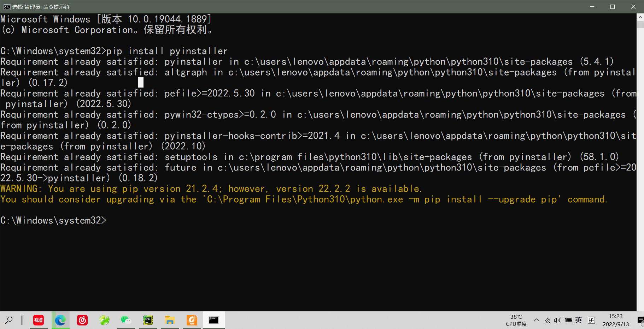Open the taskbar search magnifier
644x329 pixels.
tap(9, 320)
